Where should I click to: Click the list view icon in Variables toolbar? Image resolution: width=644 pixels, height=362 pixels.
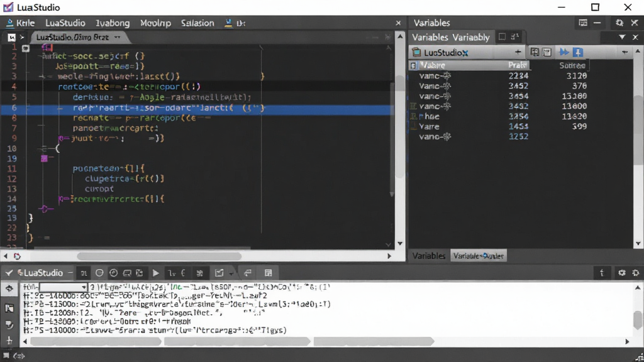click(x=547, y=52)
